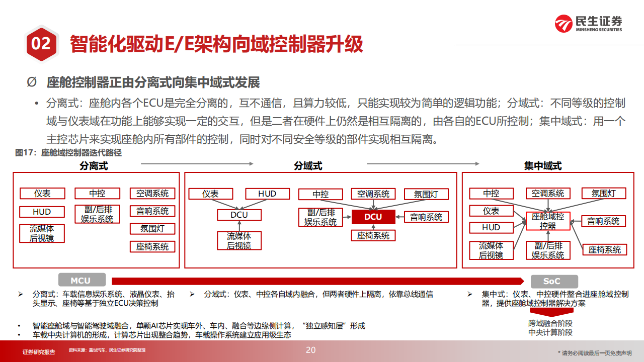
Task: Select the slide title 智能化驱动E/E架构向域控制器升级
Action: click(216, 44)
